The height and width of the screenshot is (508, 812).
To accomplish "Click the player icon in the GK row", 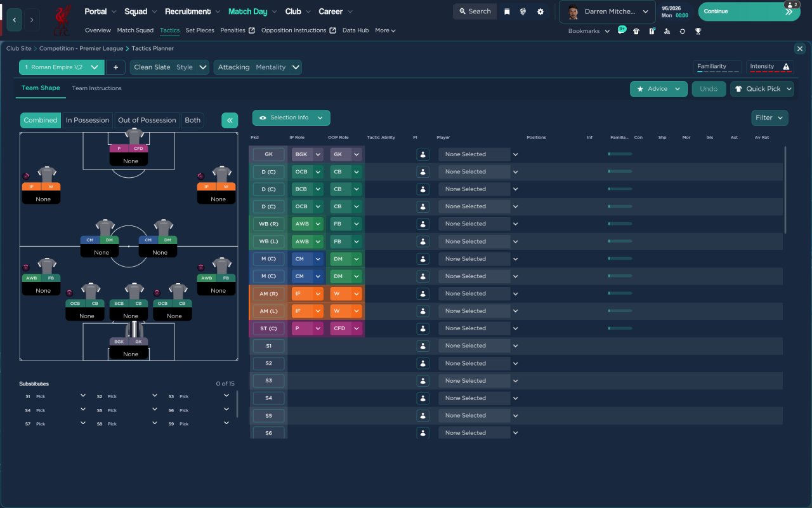I will tap(423, 154).
